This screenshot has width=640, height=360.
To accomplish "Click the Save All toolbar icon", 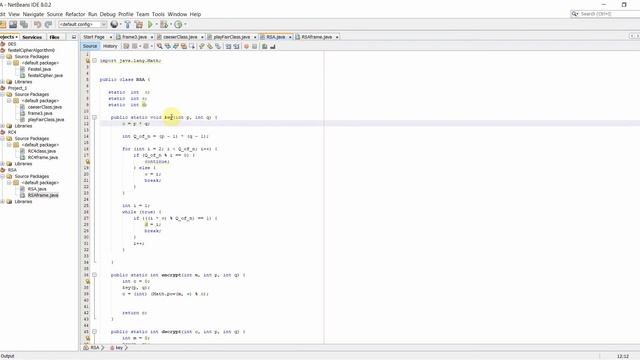I will pyautogui.click(x=24, y=24).
